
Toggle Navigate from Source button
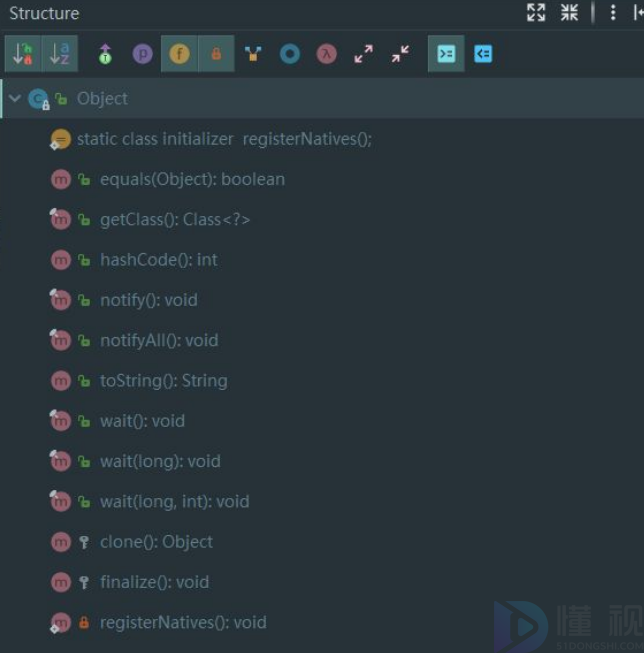pos(483,54)
